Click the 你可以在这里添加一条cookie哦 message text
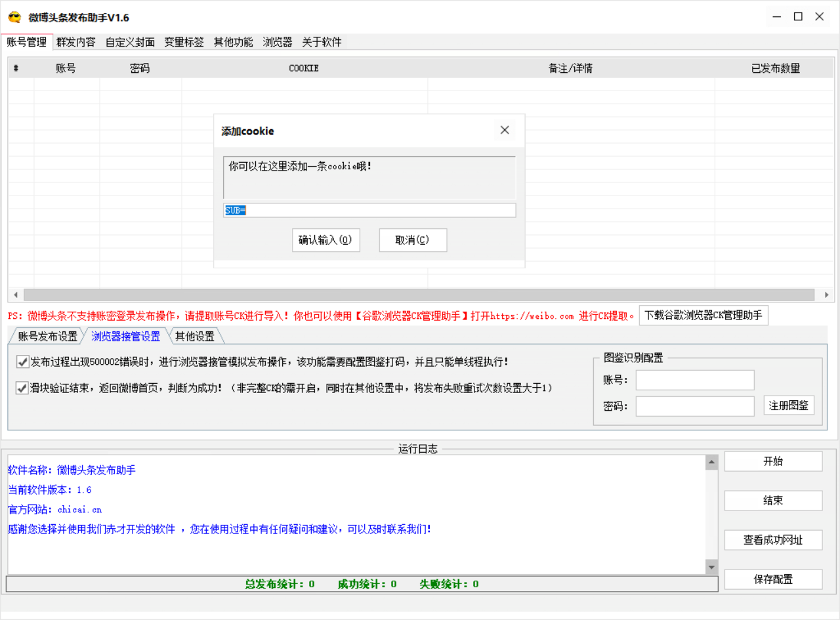This screenshot has width=840, height=620. (301, 167)
